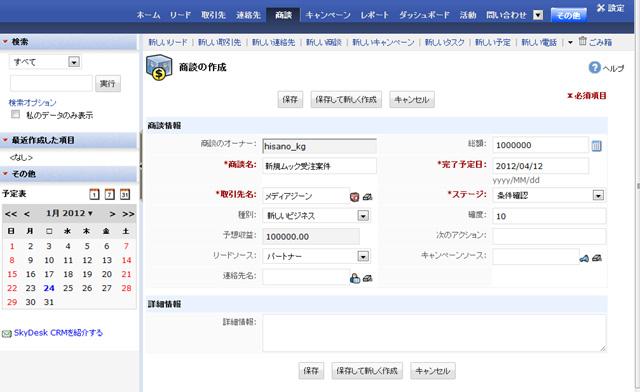Open the ダッシュボード tab

click(424, 15)
